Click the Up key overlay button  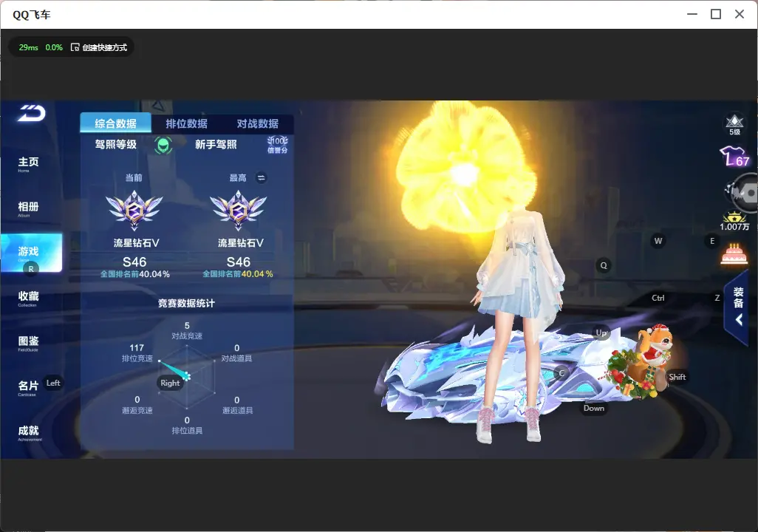[601, 332]
